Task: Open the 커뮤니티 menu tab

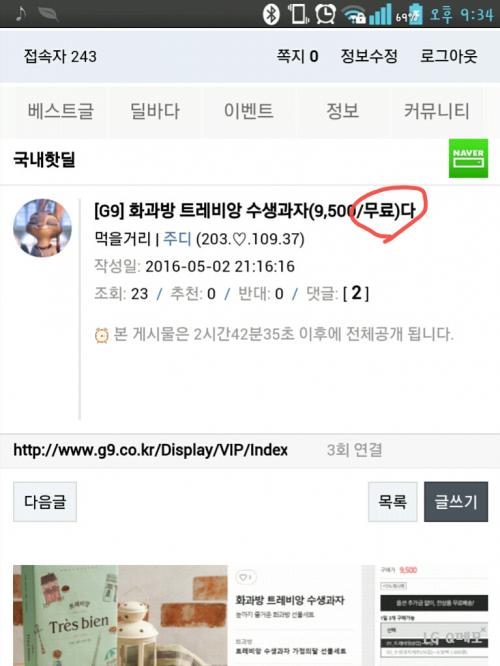Action: pos(437,111)
